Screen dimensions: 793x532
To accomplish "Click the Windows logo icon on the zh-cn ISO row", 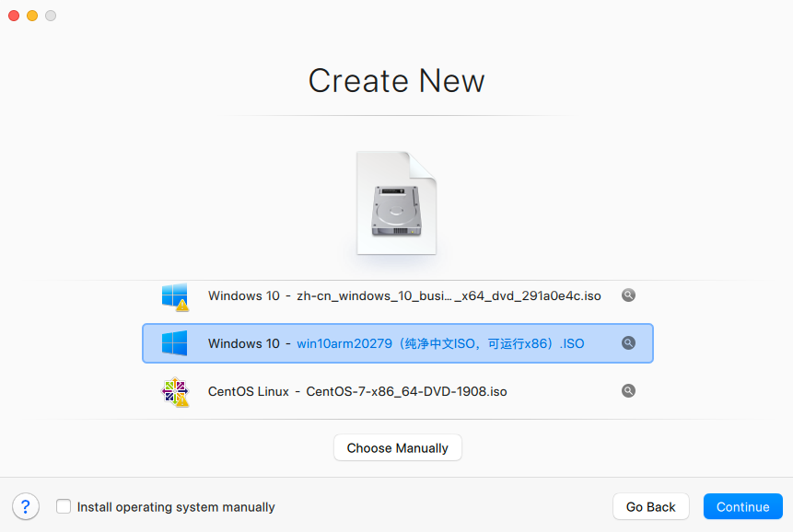I will point(175,295).
